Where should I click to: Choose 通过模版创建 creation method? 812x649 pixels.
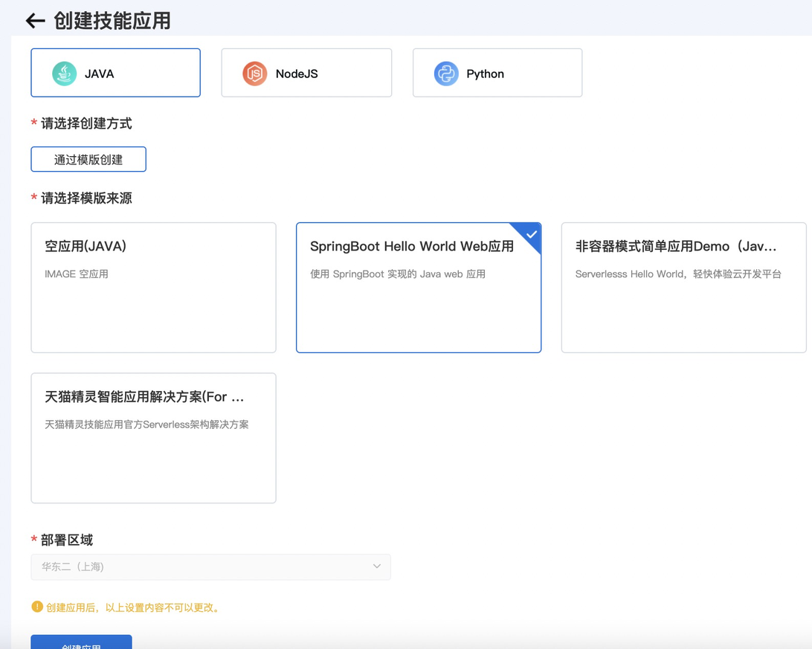(88, 159)
